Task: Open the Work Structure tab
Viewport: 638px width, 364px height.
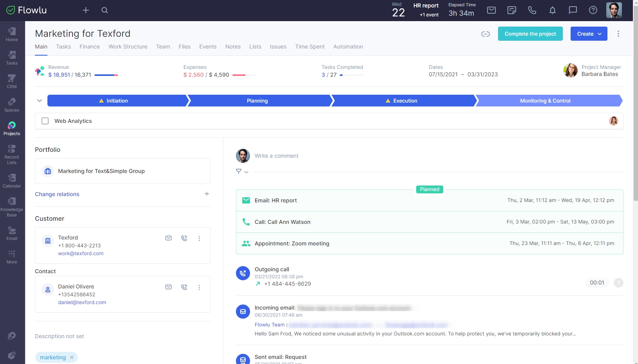Action: tap(128, 47)
